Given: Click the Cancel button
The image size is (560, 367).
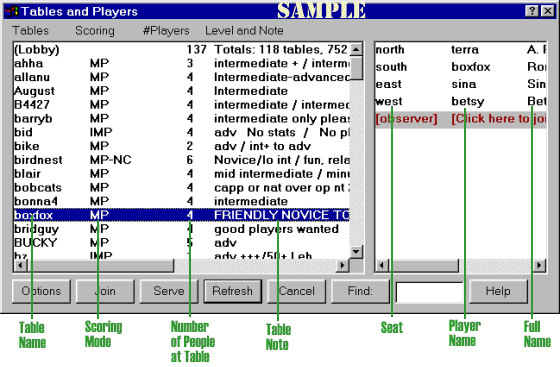Looking at the screenshot, I should pos(296,291).
